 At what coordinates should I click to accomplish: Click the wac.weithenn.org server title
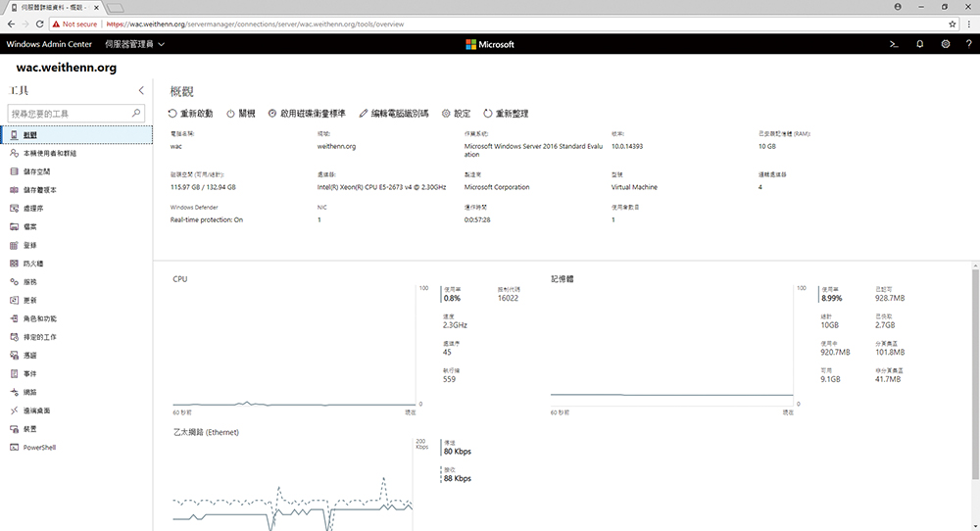tap(67, 68)
